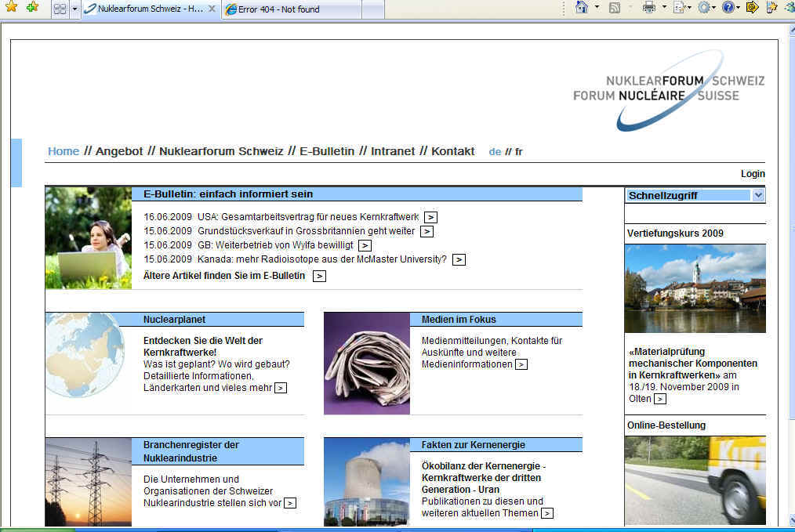Open the Page menu icon
This screenshot has height=532, width=795.
(x=680, y=8)
